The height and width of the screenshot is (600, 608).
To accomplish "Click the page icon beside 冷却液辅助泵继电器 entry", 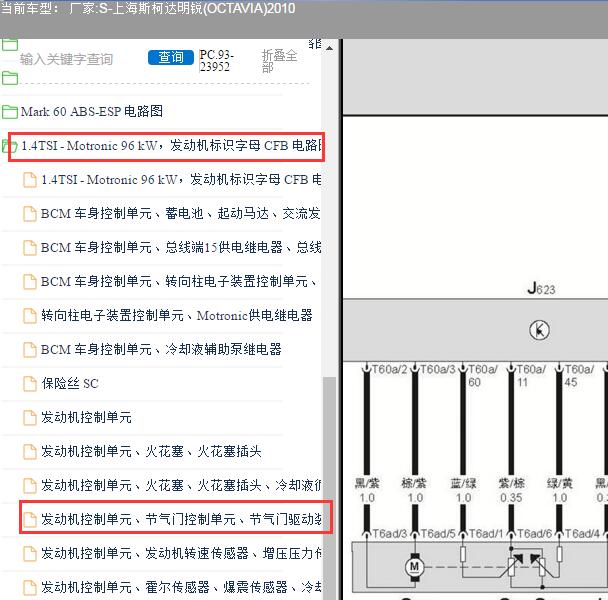I will click(30, 350).
